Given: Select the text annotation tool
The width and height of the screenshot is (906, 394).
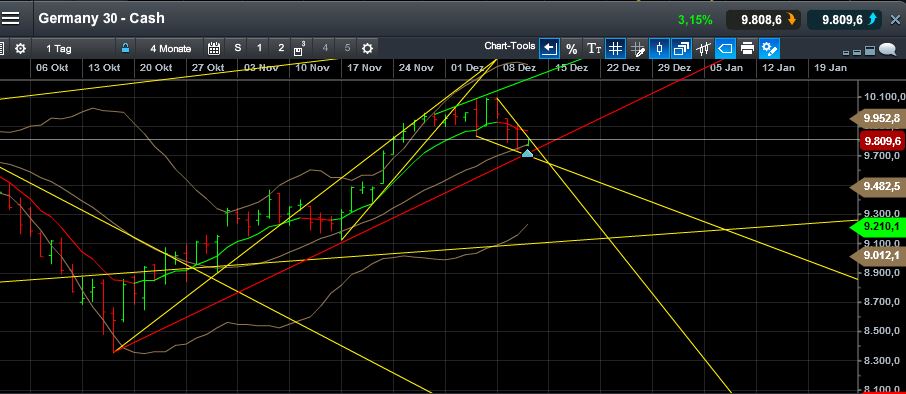Looking at the screenshot, I should (x=593, y=49).
